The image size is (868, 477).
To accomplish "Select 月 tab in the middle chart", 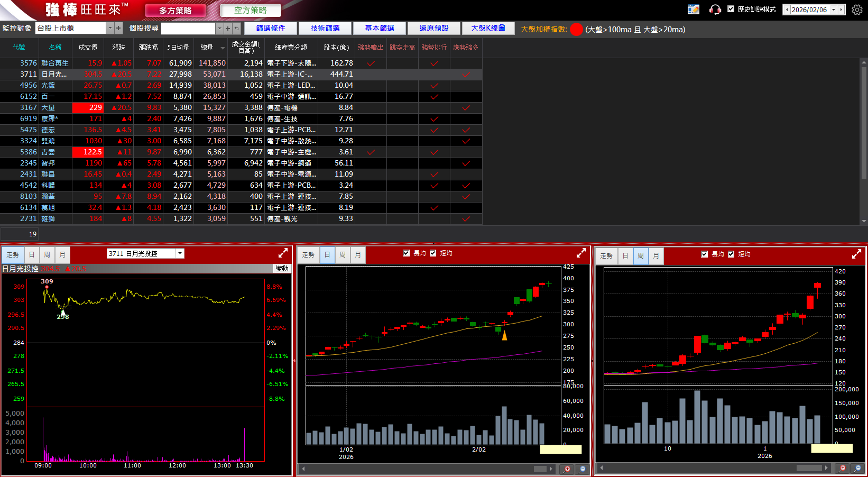I will [358, 255].
